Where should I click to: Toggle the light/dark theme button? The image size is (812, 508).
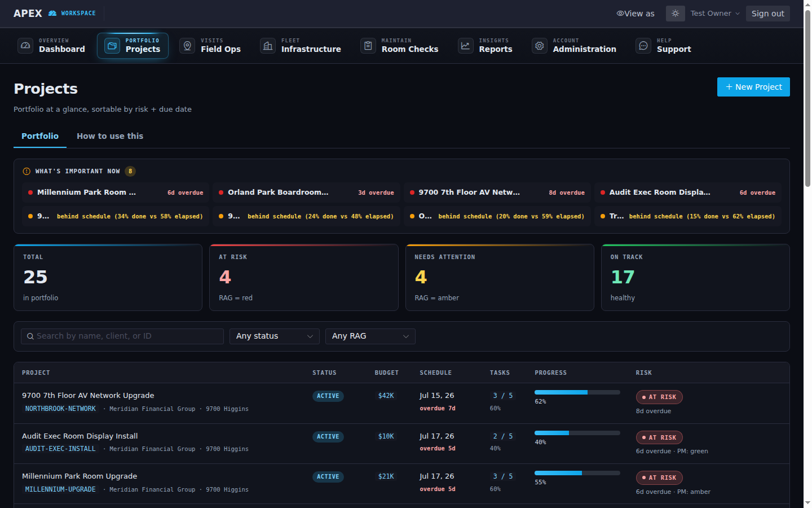tap(676, 14)
